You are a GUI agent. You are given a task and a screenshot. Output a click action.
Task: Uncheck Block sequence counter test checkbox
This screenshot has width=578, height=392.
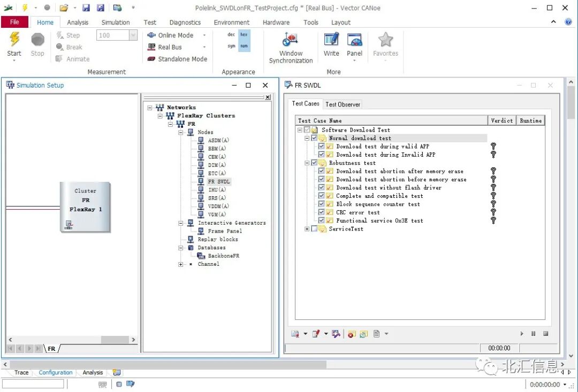coord(322,204)
